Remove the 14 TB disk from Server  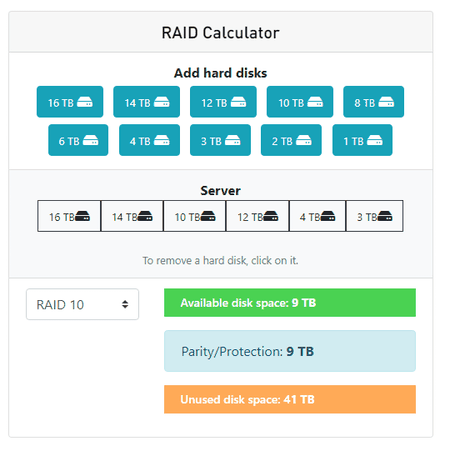click(132, 216)
